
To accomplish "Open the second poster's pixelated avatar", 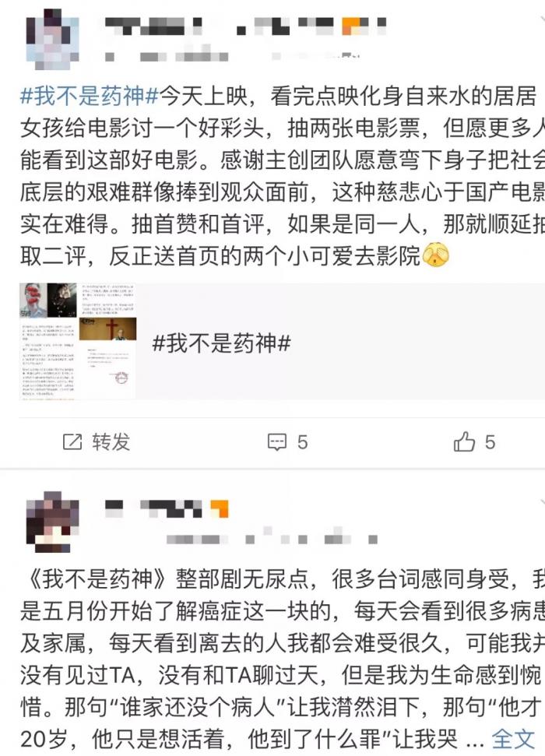I will click(52, 522).
